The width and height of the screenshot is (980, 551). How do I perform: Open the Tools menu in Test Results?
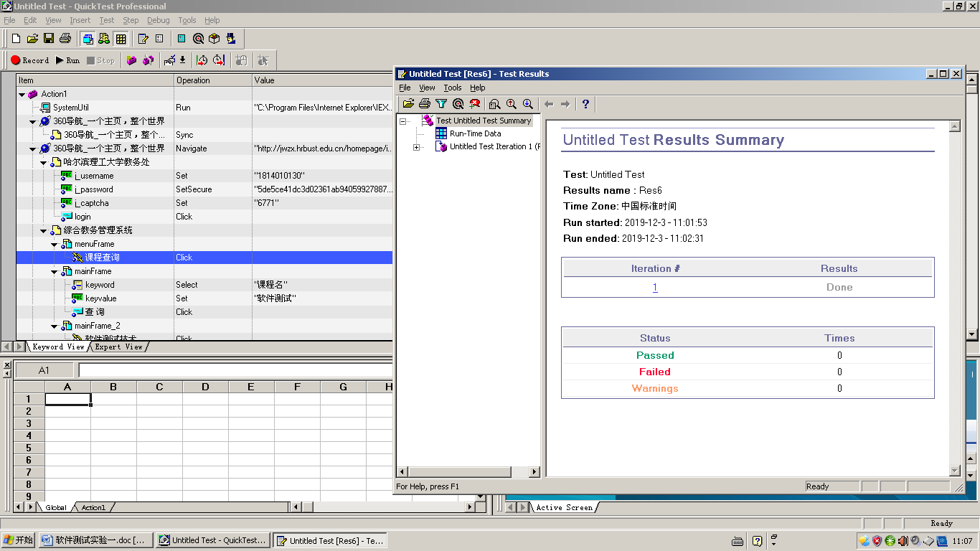coord(452,88)
